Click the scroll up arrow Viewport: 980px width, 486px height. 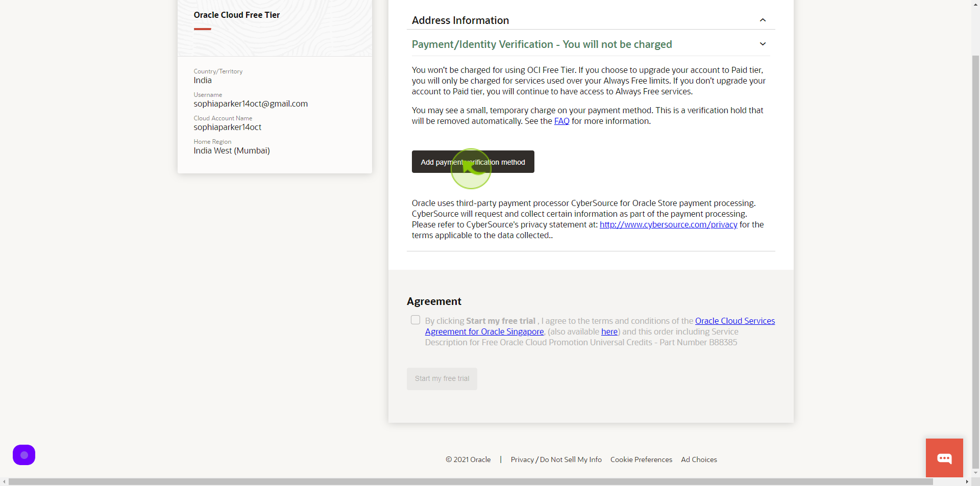pyautogui.click(x=976, y=4)
